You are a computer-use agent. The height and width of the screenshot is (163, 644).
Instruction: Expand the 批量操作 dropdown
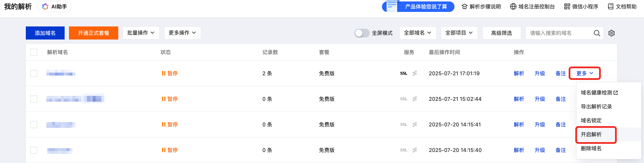point(141,33)
